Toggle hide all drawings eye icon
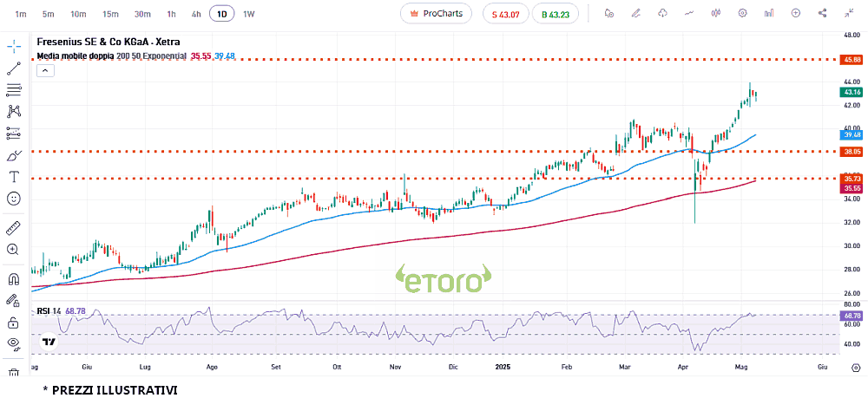868x398 pixels. pos(14,344)
